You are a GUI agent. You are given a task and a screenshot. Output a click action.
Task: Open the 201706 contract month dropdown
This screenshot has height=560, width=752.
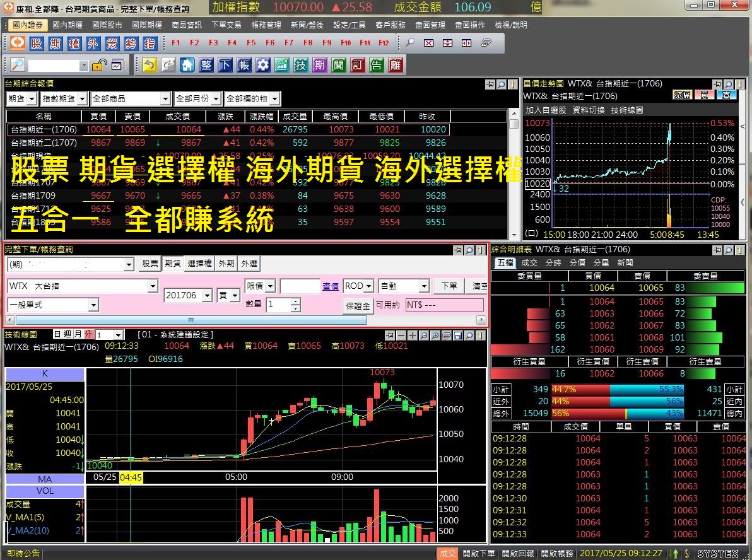point(207,295)
